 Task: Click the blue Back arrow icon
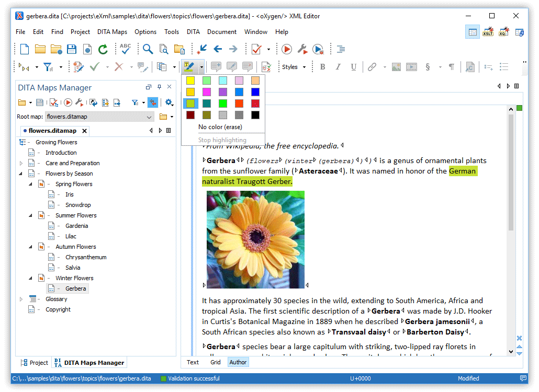tap(218, 49)
